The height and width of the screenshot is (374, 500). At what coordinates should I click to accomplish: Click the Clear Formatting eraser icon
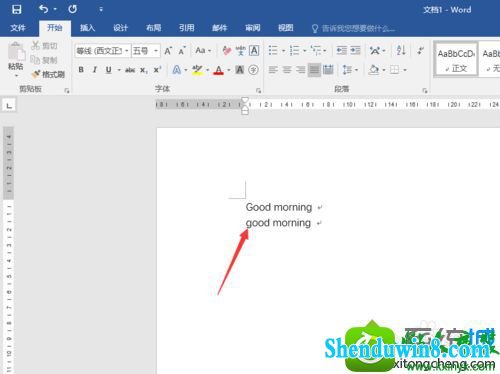click(x=227, y=51)
